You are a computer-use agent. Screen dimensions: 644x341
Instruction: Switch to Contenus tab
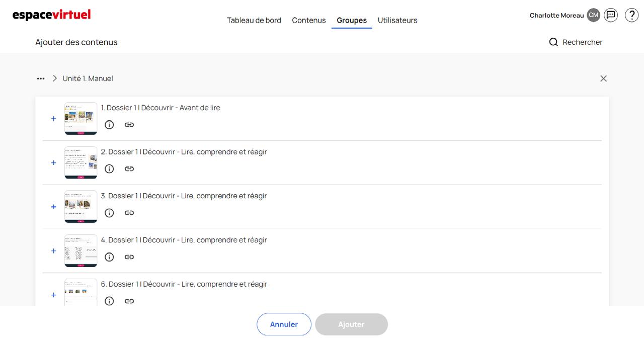(x=309, y=20)
